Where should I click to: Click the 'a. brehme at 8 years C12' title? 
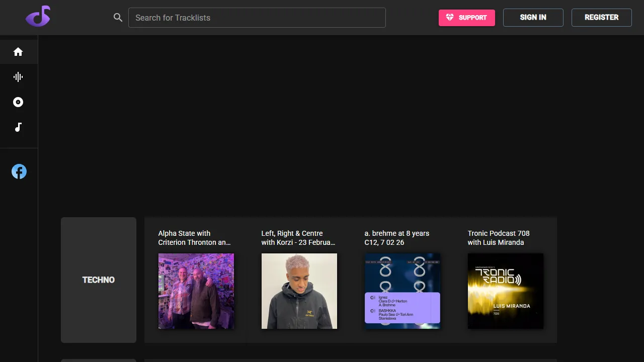point(396,238)
